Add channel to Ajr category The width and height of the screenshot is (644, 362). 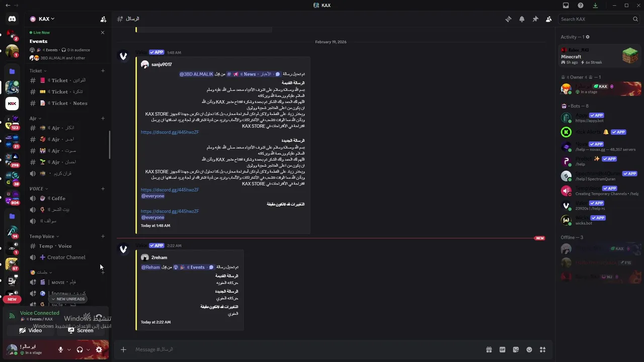tap(103, 119)
